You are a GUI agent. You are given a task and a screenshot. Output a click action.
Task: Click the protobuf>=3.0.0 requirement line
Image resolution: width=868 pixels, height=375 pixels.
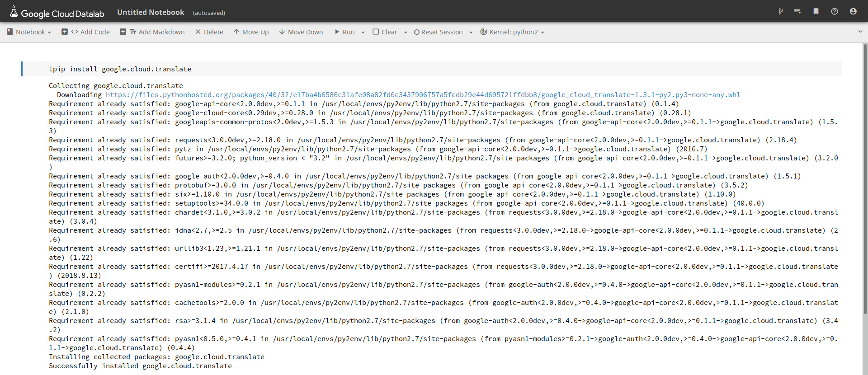pyautogui.click(x=398, y=185)
